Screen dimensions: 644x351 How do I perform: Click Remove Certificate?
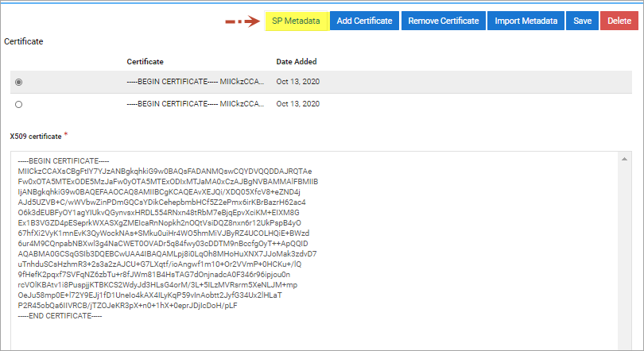pyautogui.click(x=444, y=21)
